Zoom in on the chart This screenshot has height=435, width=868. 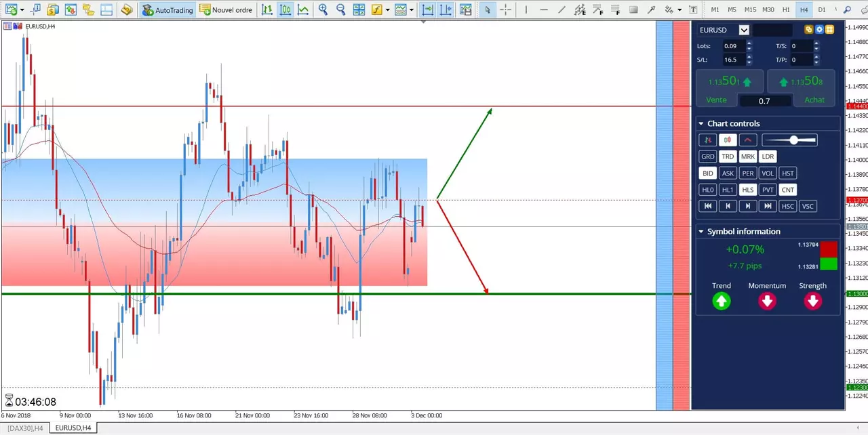(323, 9)
